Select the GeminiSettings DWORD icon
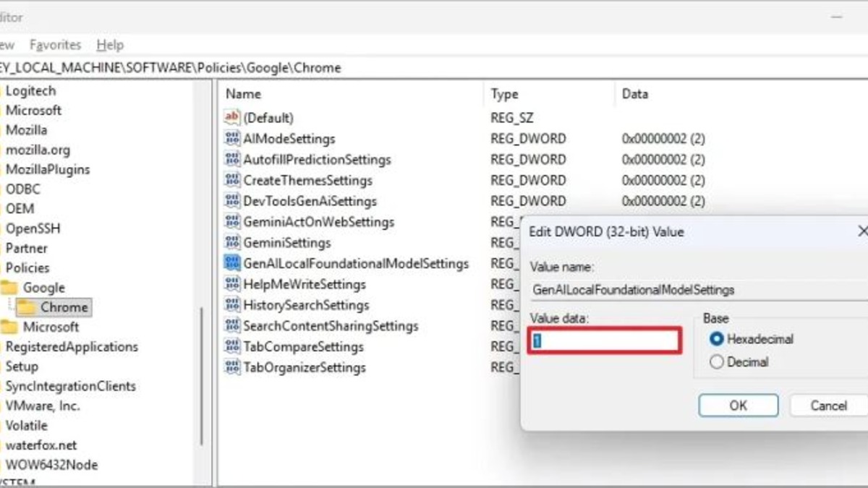The width and height of the screenshot is (868, 488). click(231, 242)
